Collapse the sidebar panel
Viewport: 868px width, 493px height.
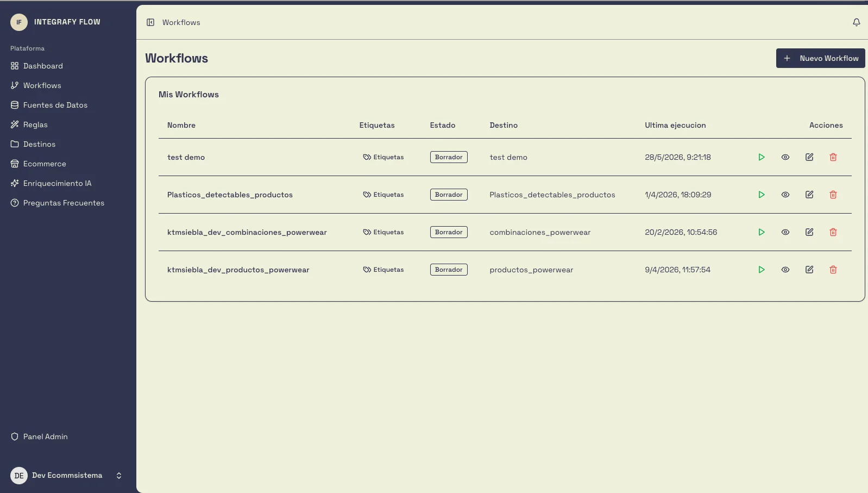[x=150, y=22]
